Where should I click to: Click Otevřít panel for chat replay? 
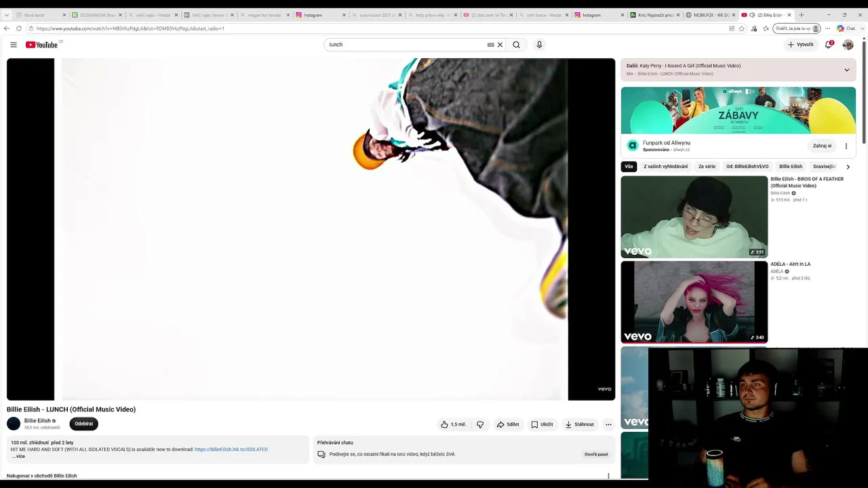click(596, 454)
